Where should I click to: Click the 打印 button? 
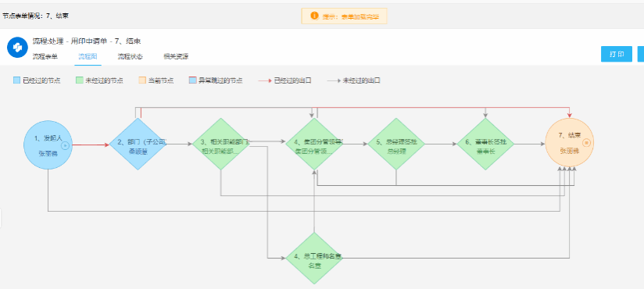(617, 54)
